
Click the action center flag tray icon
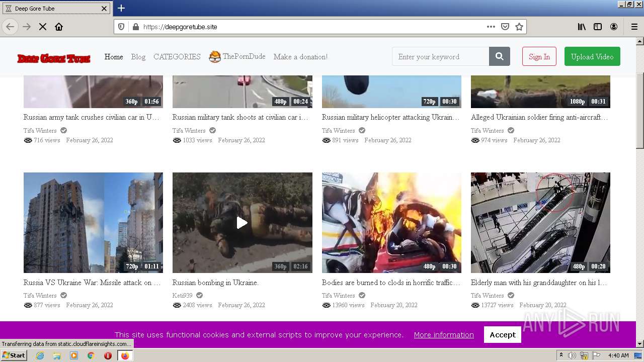[597, 355]
